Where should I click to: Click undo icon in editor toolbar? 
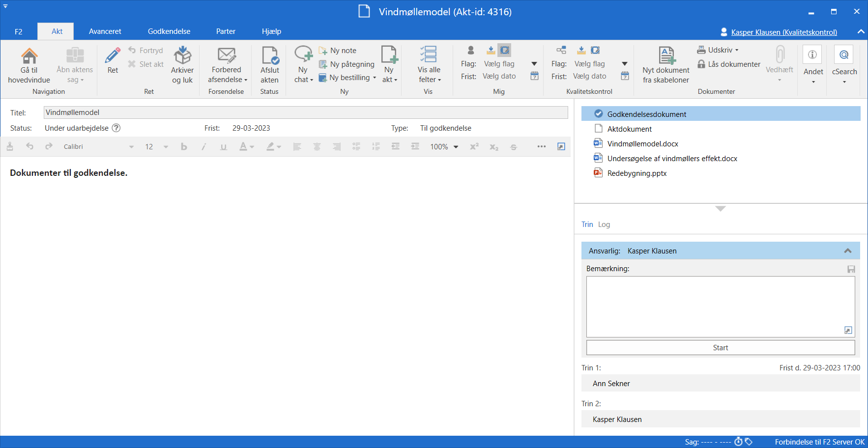point(29,146)
